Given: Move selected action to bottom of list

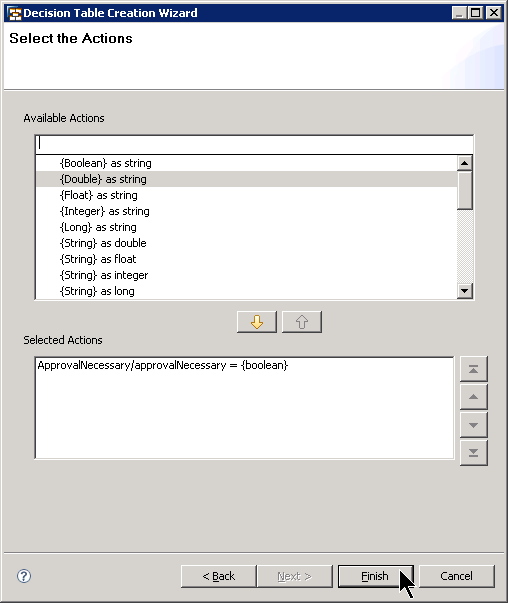Looking at the screenshot, I should tap(473, 453).
